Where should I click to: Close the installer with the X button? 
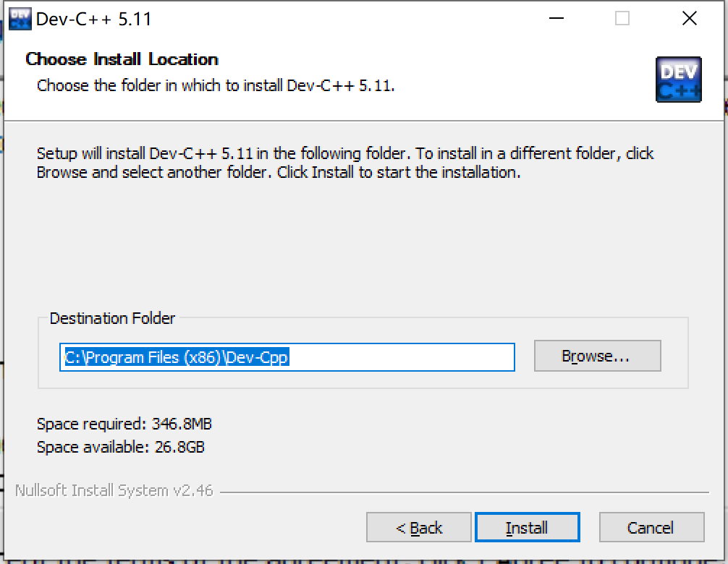coord(689,18)
